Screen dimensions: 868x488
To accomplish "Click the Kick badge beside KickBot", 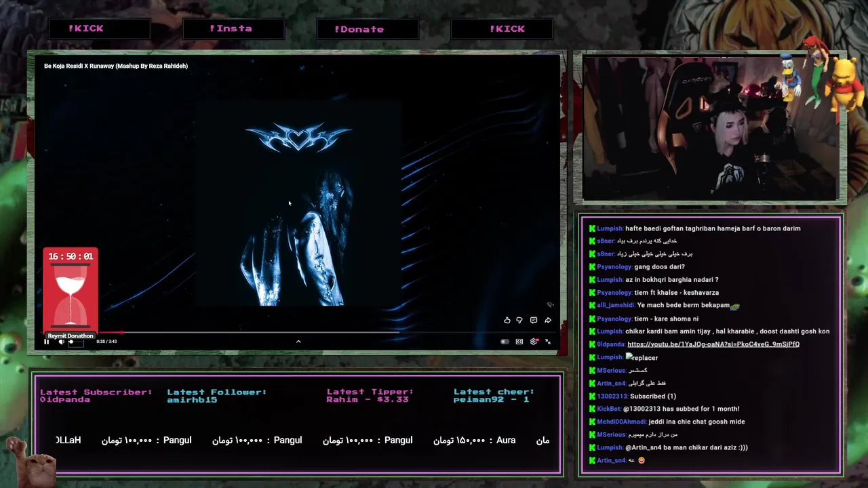I will (x=592, y=409).
